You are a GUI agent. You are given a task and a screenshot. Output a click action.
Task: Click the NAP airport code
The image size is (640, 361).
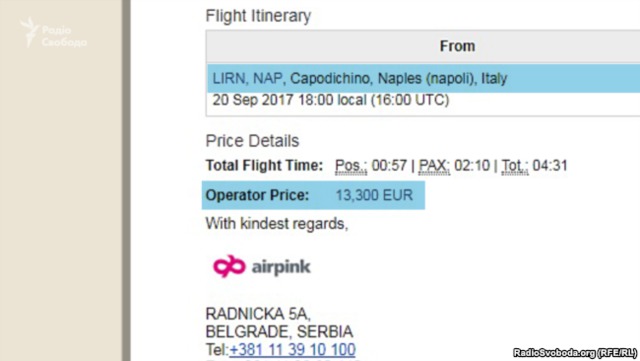click(x=267, y=78)
